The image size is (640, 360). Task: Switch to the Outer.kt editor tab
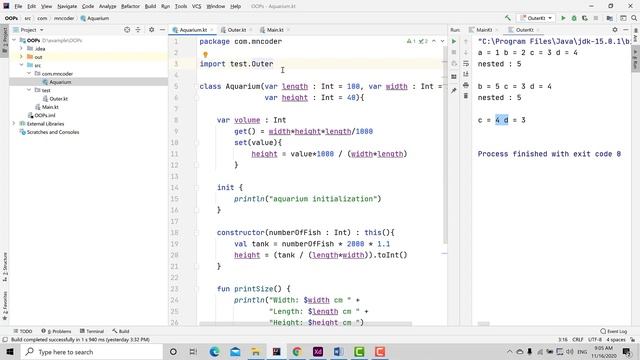(237, 30)
